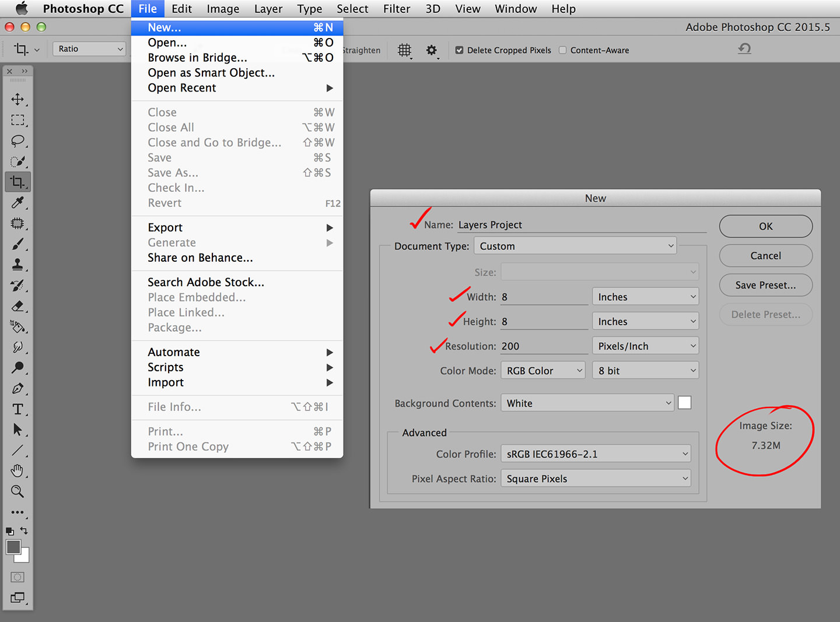This screenshot has width=840, height=622.
Task: Open Background Contents White dropdown
Action: click(x=587, y=403)
